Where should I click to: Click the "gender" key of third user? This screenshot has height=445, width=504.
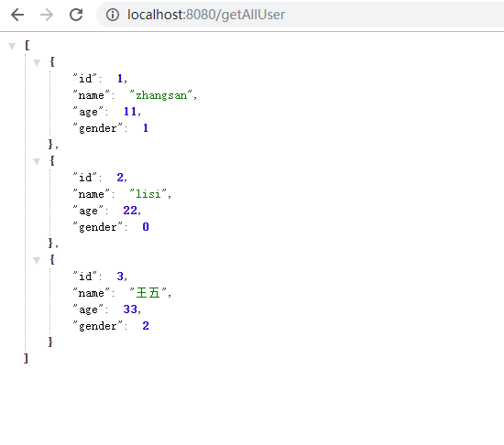point(98,326)
